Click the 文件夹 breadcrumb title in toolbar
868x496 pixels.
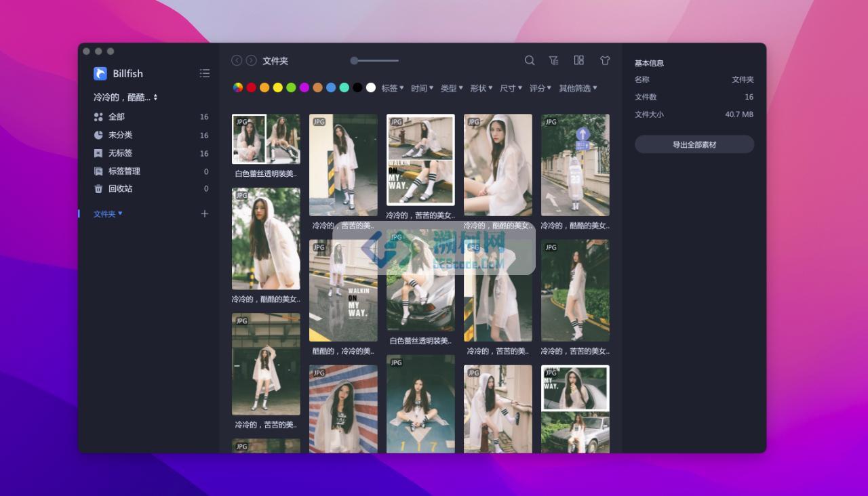(x=275, y=61)
